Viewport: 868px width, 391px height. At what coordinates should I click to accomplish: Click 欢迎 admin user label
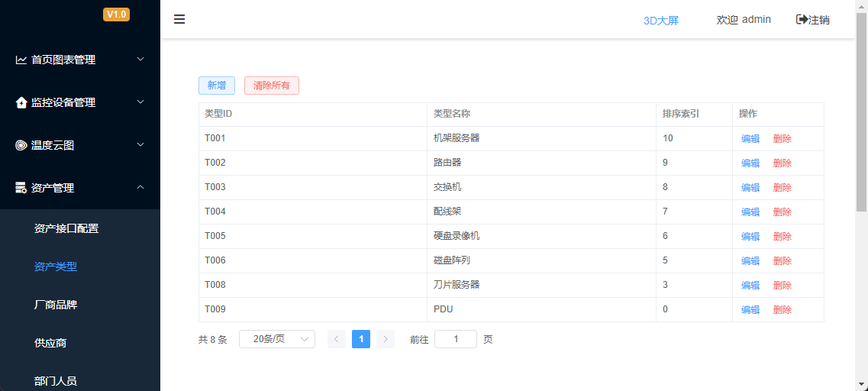[744, 19]
